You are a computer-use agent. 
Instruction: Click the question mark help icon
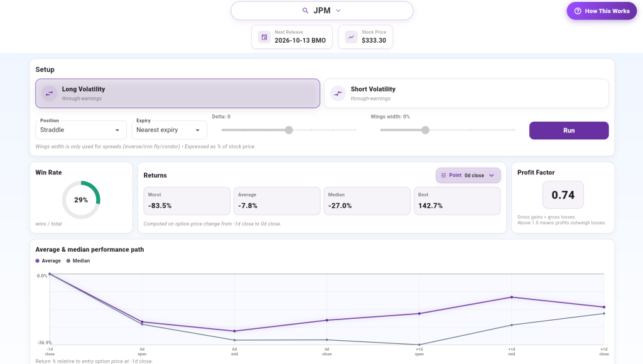[x=578, y=11]
